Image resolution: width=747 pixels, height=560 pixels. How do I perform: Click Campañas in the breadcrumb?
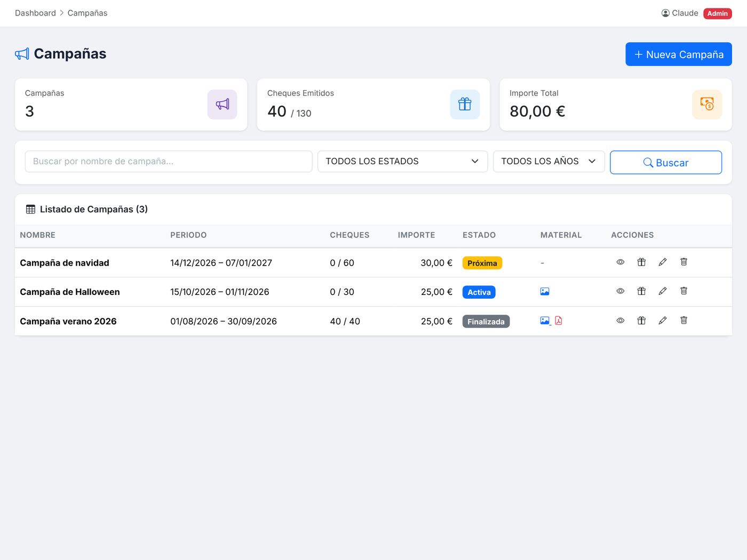pyautogui.click(x=88, y=13)
